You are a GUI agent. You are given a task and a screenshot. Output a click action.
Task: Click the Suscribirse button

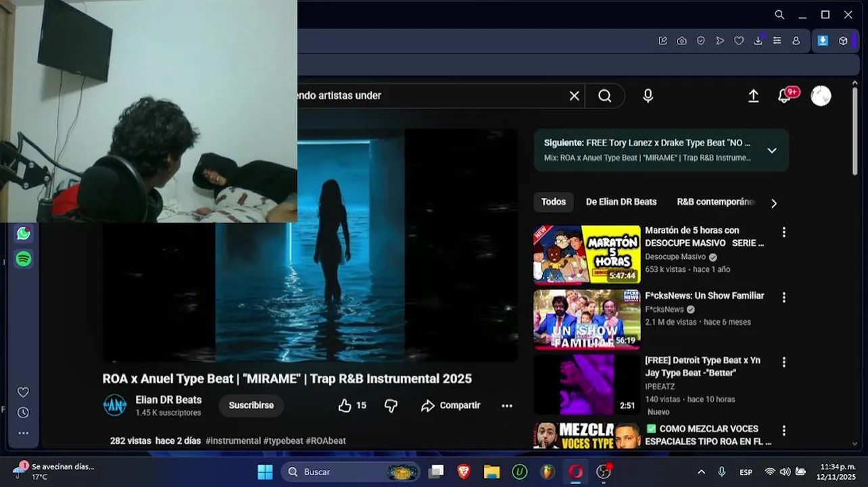pyautogui.click(x=251, y=405)
